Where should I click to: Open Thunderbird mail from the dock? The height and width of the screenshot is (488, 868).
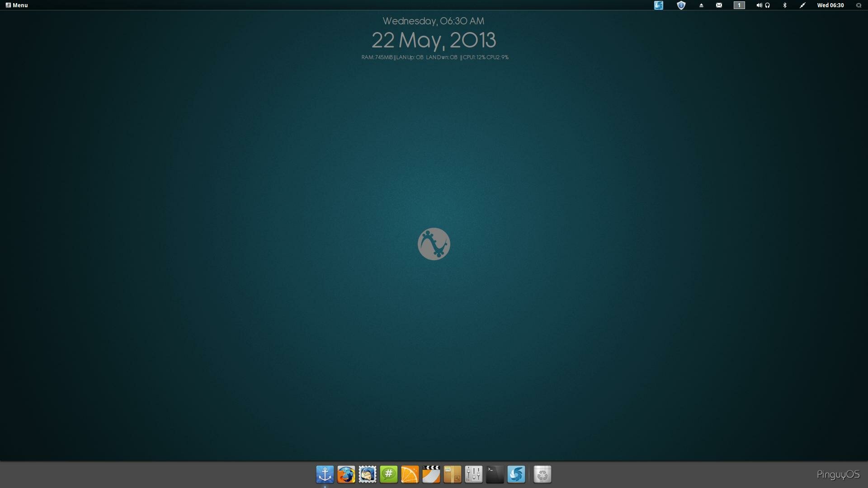pyautogui.click(x=368, y=474)
